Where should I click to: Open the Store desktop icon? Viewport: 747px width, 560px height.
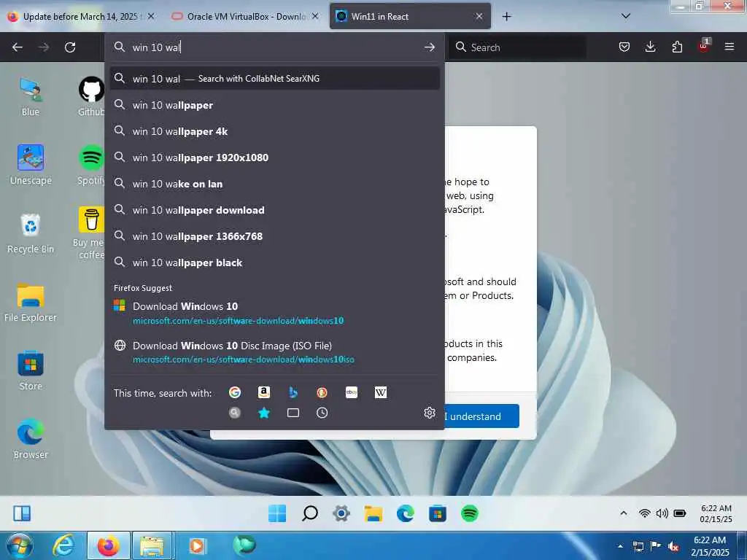31,371
